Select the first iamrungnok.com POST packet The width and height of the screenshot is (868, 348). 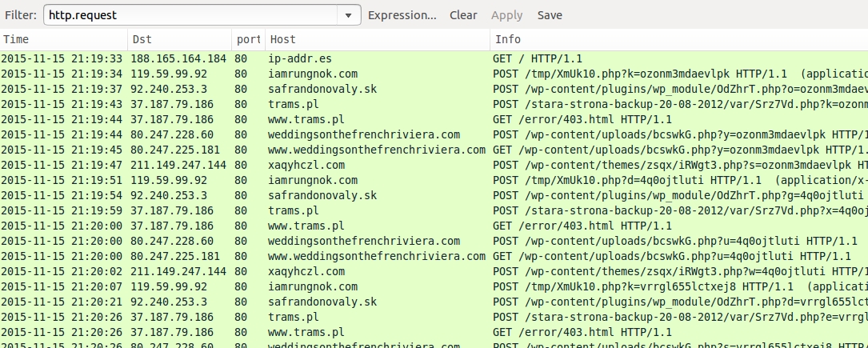312,74
